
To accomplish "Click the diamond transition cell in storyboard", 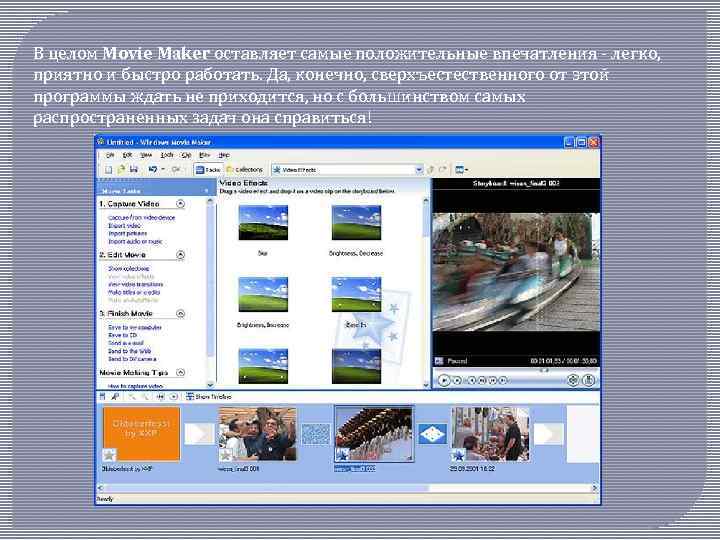I will pos(433,434).
